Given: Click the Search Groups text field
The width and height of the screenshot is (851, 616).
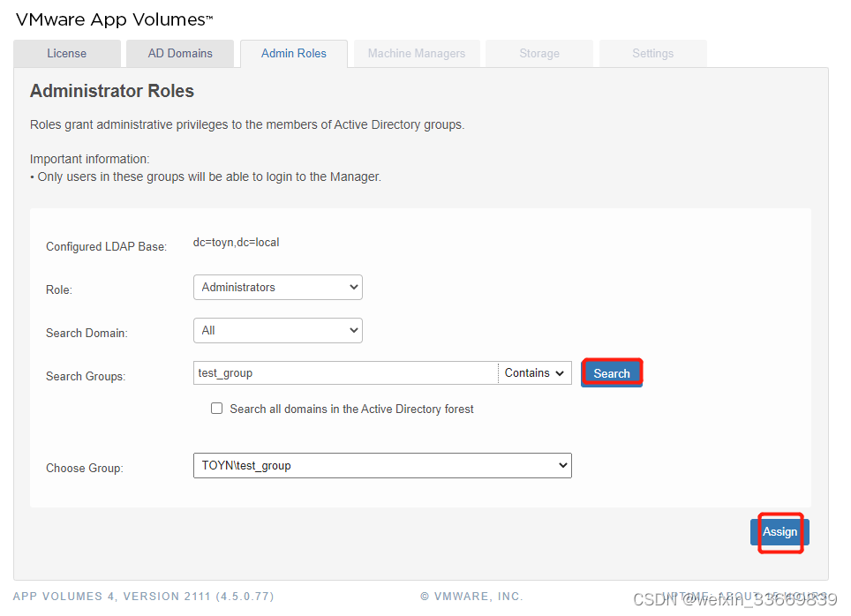Looking at the screenshot, I should (345, 373).
